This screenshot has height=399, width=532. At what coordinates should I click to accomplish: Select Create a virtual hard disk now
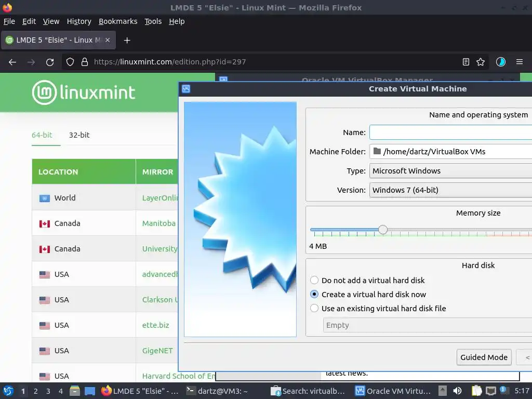point(368,294)
